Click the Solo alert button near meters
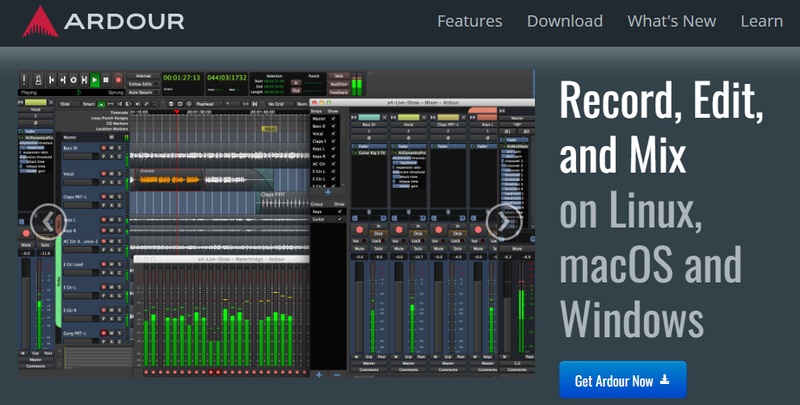The image size is (800, 405). (340, 75)
